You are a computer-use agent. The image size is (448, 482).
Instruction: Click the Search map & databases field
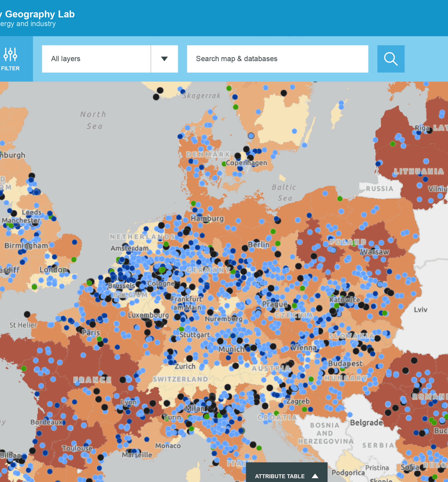pos(277,59)
